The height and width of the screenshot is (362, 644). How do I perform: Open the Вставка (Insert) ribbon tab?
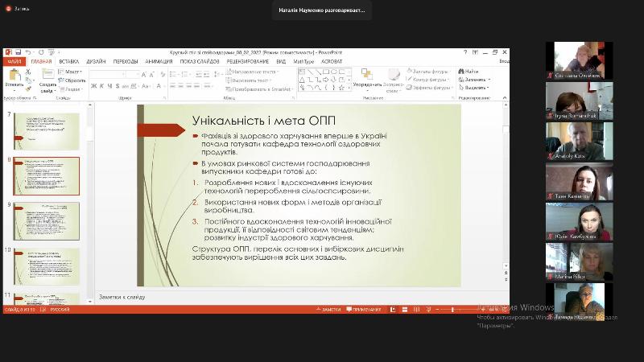click(68, 61)
